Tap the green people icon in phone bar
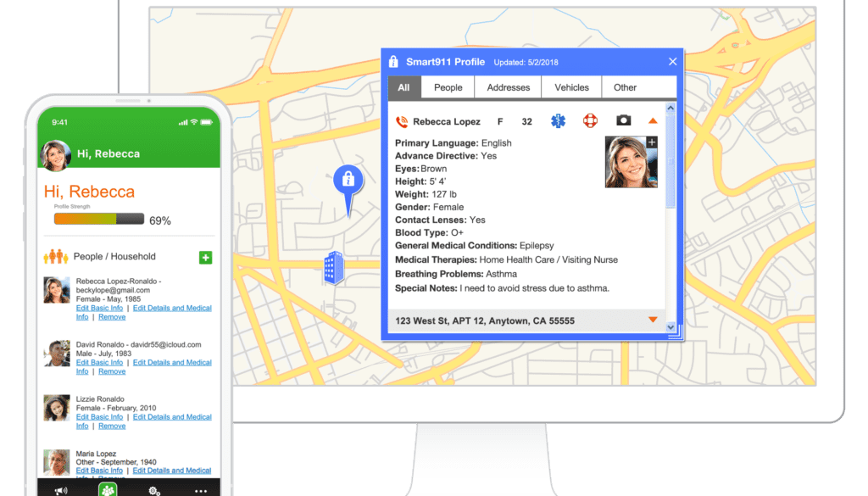The width and height of the screenshot is (868, 496). (108, 489)
